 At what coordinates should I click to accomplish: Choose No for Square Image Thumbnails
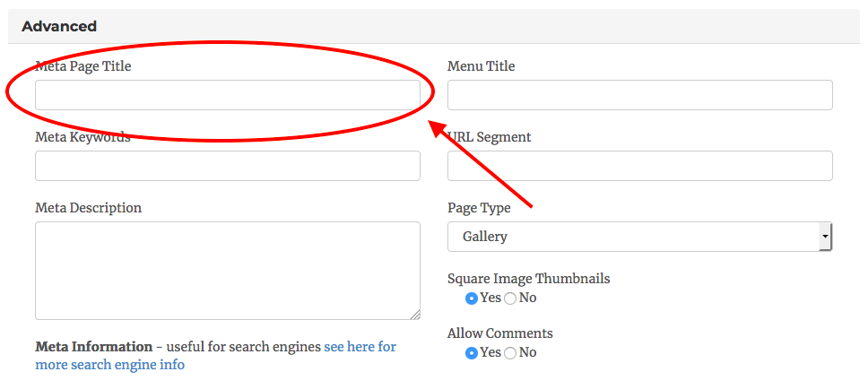point(510,298)
